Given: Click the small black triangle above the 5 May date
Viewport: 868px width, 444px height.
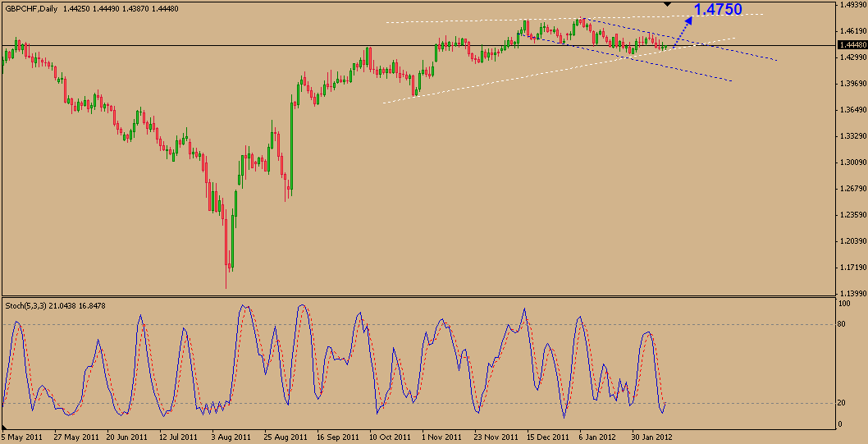Looking at the screenshot, I should tap(4, 427).
